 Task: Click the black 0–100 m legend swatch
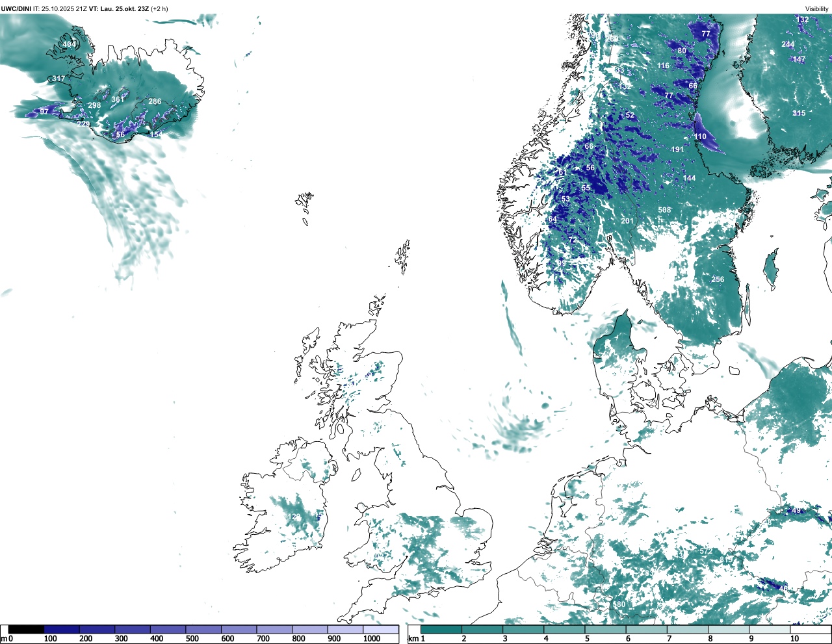(x=26, y=629)
